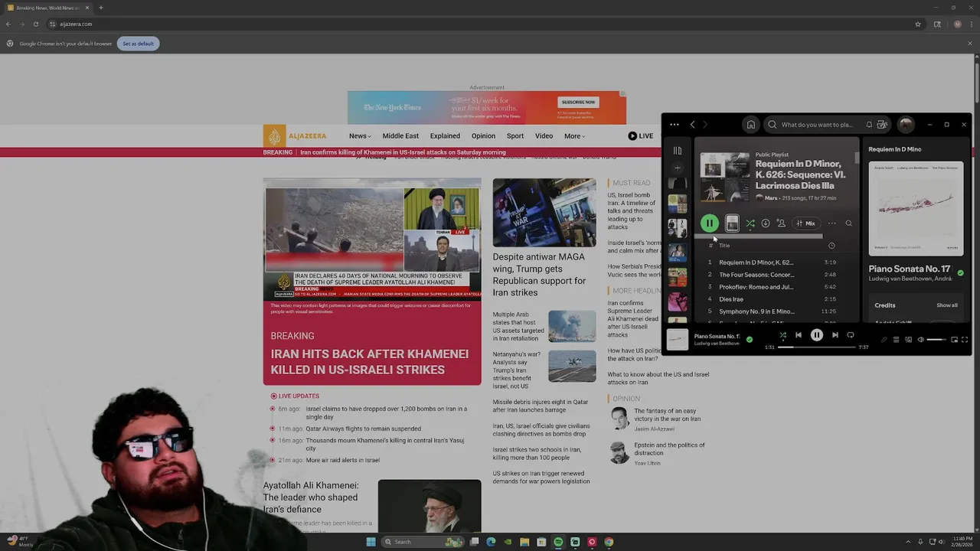The image size is (980, 551).
Task: Open the Explained section
Action: 445,136
